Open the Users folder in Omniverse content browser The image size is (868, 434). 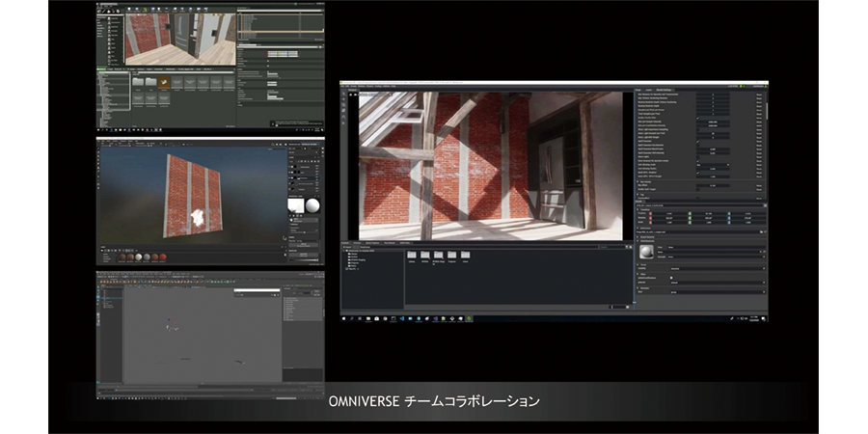point(467,257)
